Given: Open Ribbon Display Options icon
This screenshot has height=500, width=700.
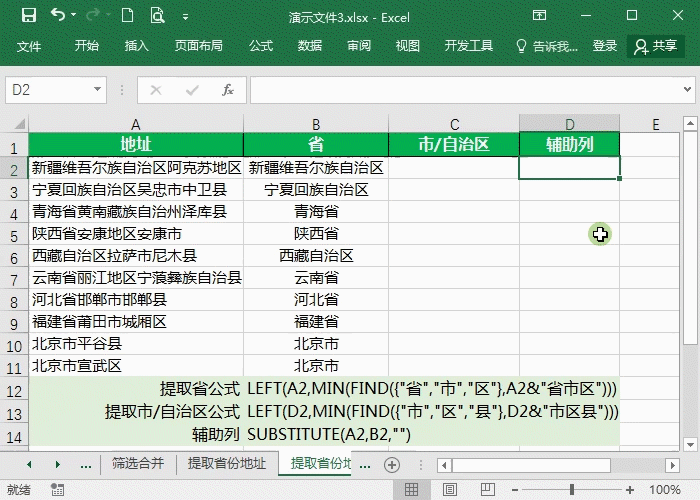Looking at the screenshot, I should point(539,16).
